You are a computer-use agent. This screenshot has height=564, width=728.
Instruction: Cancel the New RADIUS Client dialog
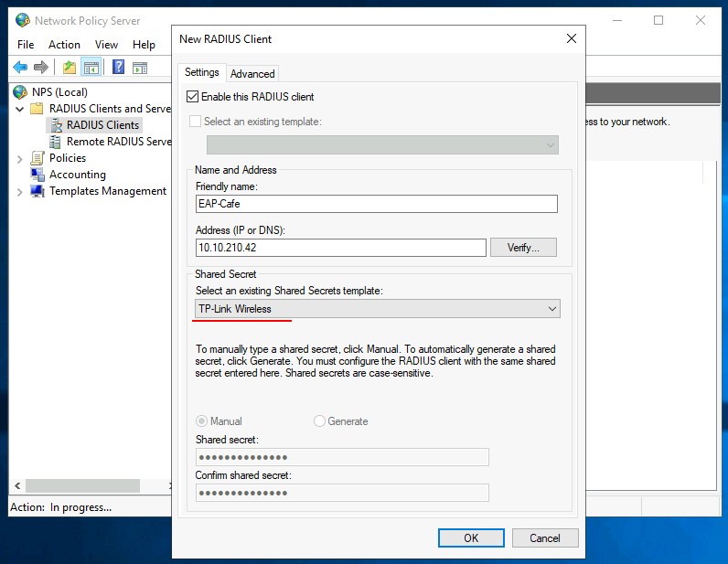[545, 538]
